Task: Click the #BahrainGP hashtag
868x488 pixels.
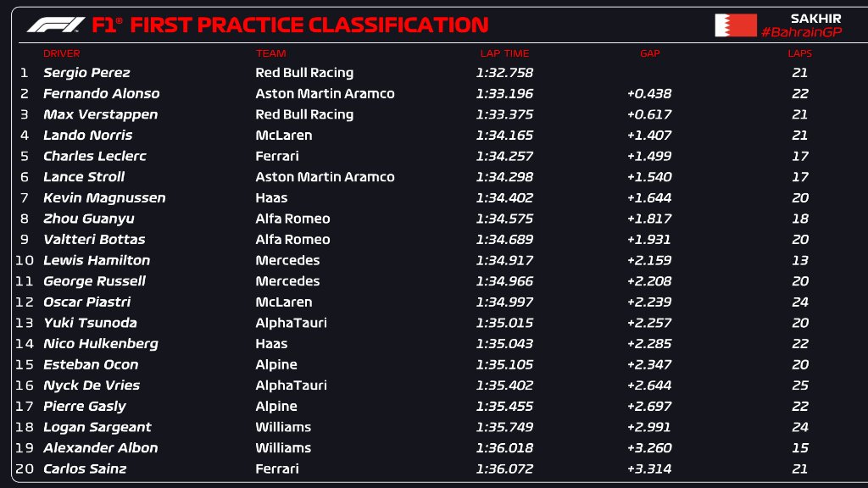Action: coord(801,32)
